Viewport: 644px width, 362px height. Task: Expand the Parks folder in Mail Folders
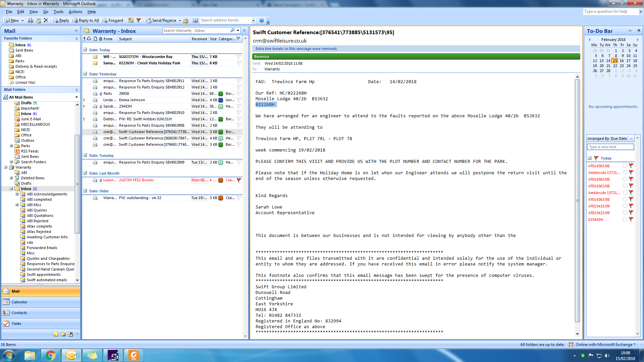pyautogui.click(x=11, y=146)
